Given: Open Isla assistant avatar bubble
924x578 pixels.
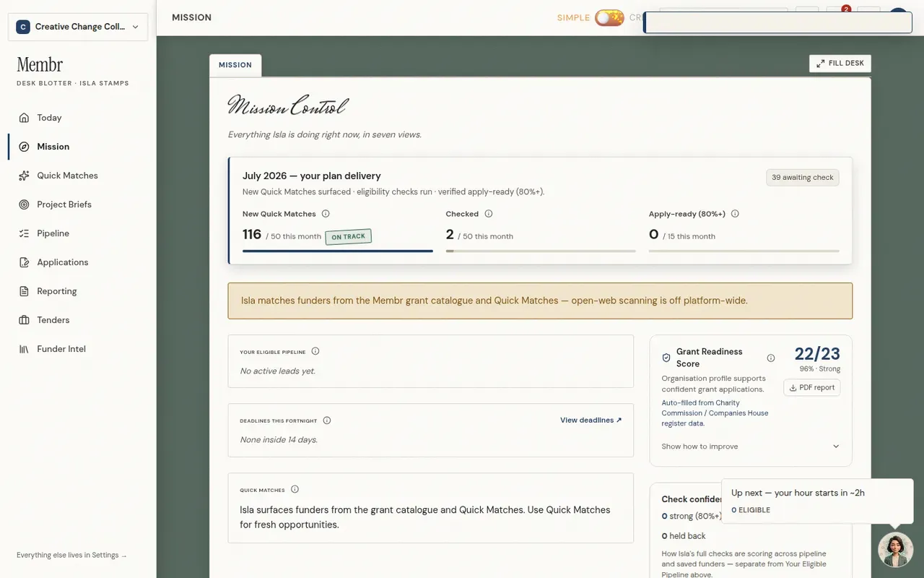Looking at the screenshot, I should coord(895,550).
